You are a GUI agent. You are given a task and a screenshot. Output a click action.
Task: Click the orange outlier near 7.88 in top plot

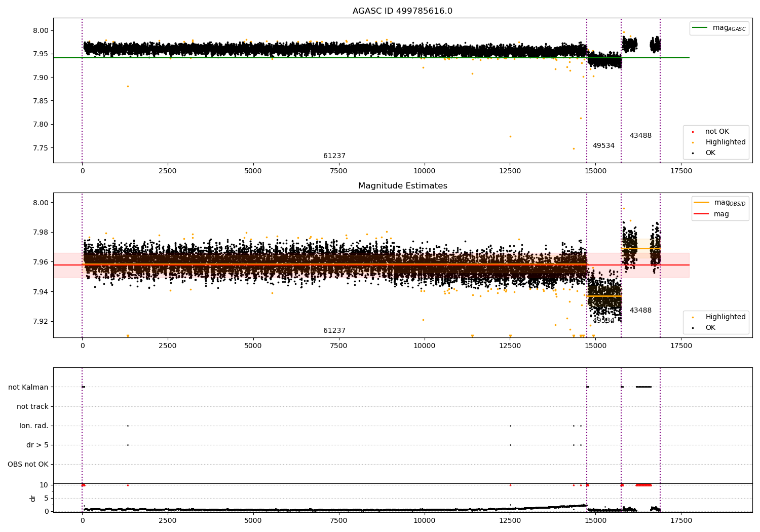point(128,86)
